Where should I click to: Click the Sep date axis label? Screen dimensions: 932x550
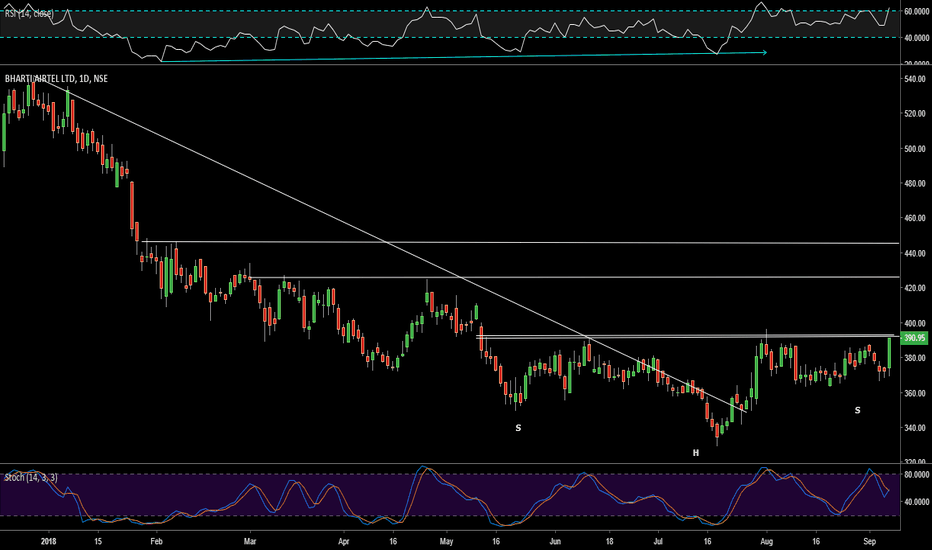(x=870, y=542)
